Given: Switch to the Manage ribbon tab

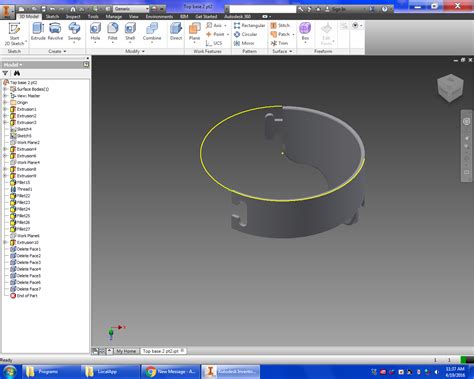Looking at the screenshot, I should [114, 16].
